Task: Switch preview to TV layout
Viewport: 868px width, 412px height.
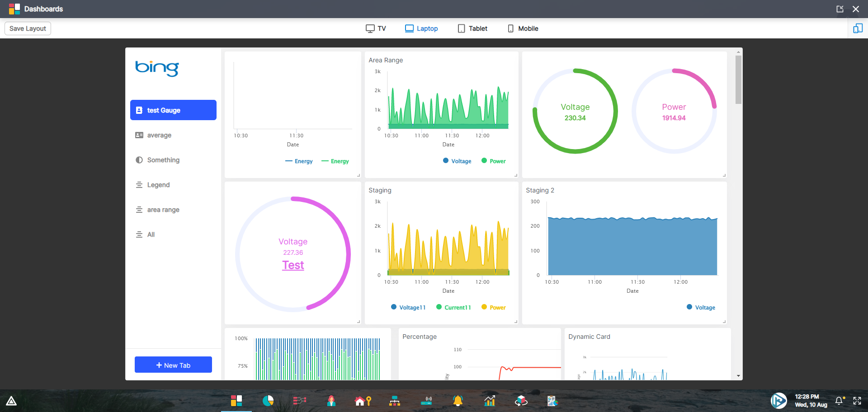Action: click(x=376, y=28)
